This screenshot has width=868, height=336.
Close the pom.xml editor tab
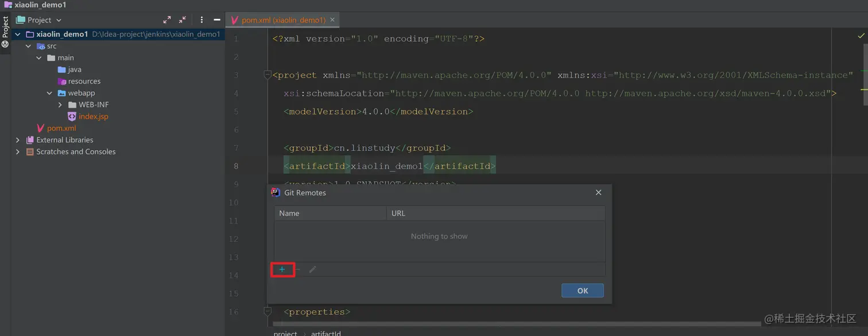(x=334, y=20)
